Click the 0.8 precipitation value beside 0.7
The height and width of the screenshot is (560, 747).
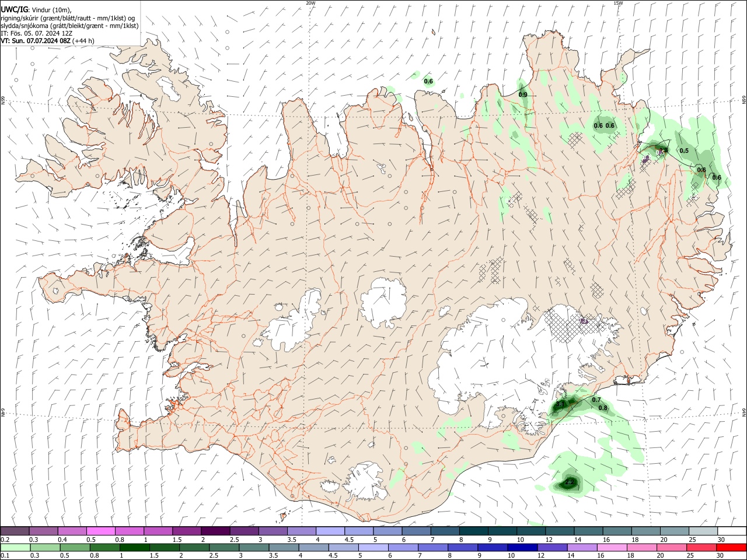tap(603, 408)
